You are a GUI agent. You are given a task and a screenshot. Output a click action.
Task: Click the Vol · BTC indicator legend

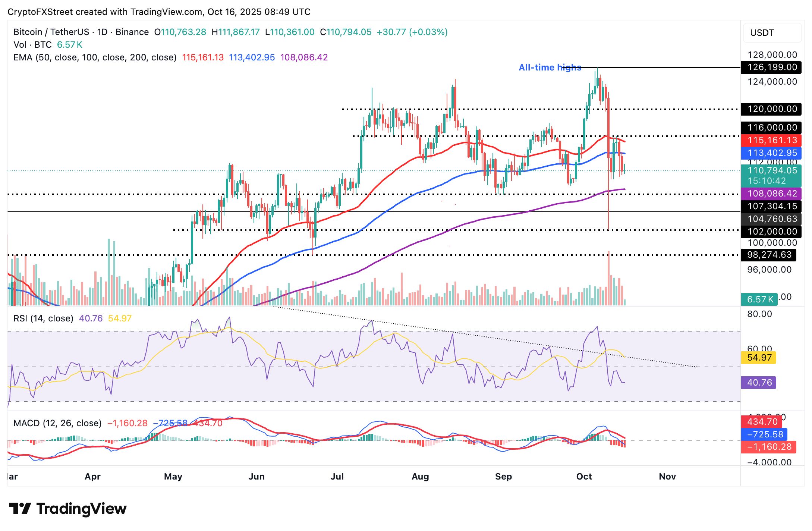[x=33, y=45]
